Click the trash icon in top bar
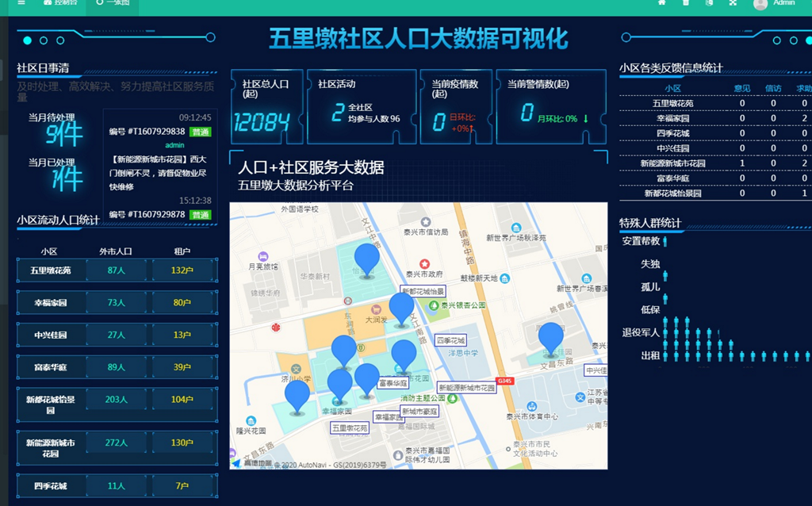This screenshot has height=506, width=812. click(x=686, y=2)
